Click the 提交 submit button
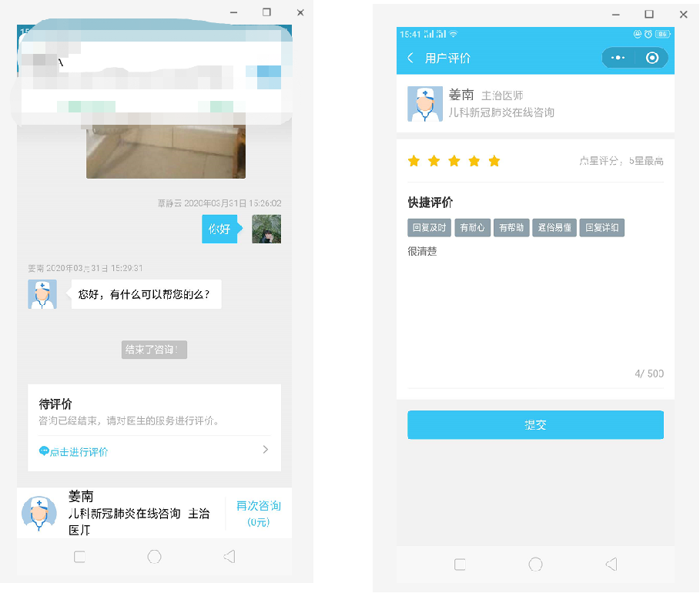The height and width of the screenshot is (593, 700). (535, 425)
